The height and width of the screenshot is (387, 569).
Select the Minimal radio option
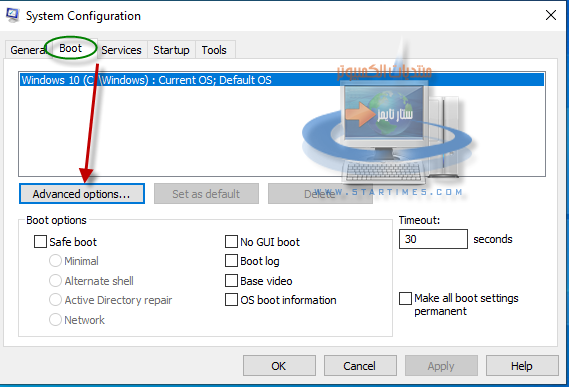(55, 261)
